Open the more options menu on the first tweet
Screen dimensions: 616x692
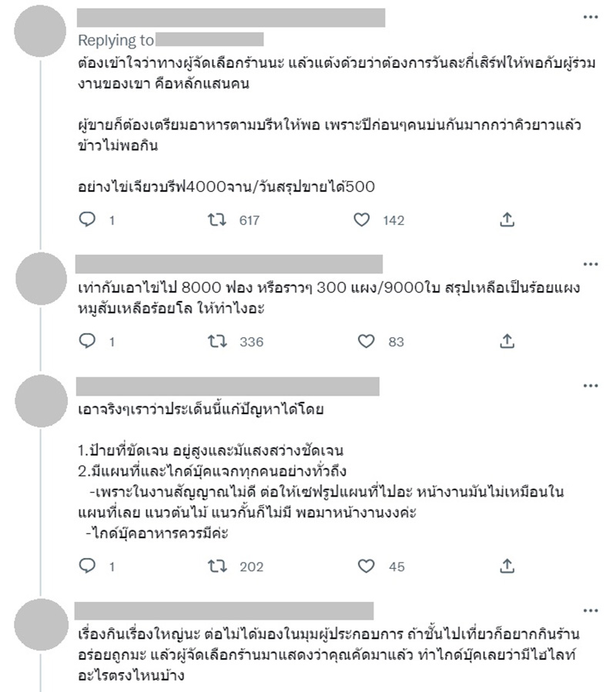coord(591,17)
